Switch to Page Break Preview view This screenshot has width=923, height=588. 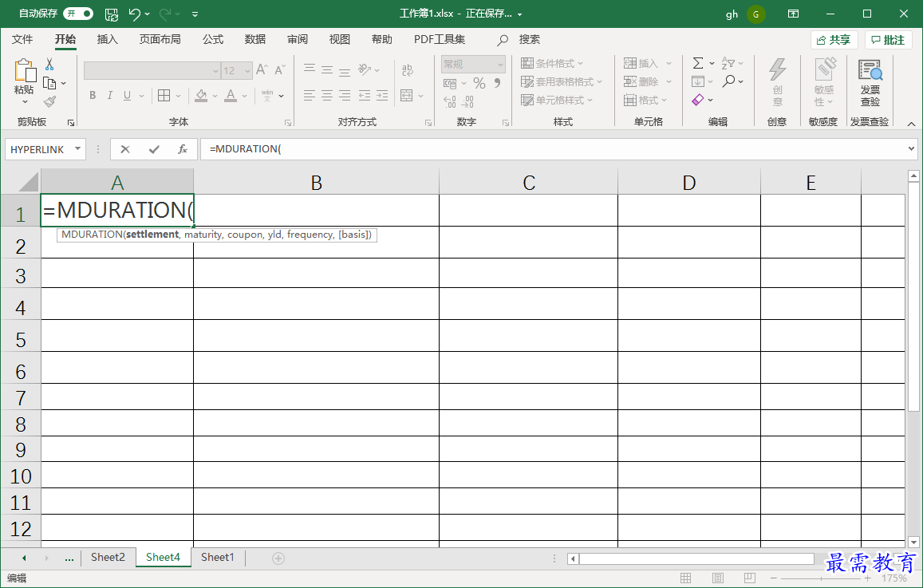point(749,578)
